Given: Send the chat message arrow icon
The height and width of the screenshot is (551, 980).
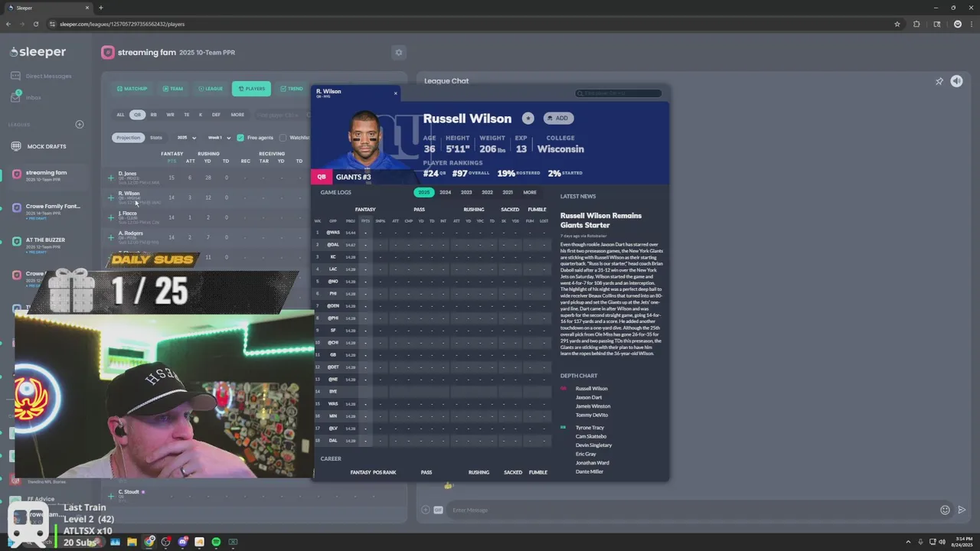Looking at the screenshot, I should 962,510.
